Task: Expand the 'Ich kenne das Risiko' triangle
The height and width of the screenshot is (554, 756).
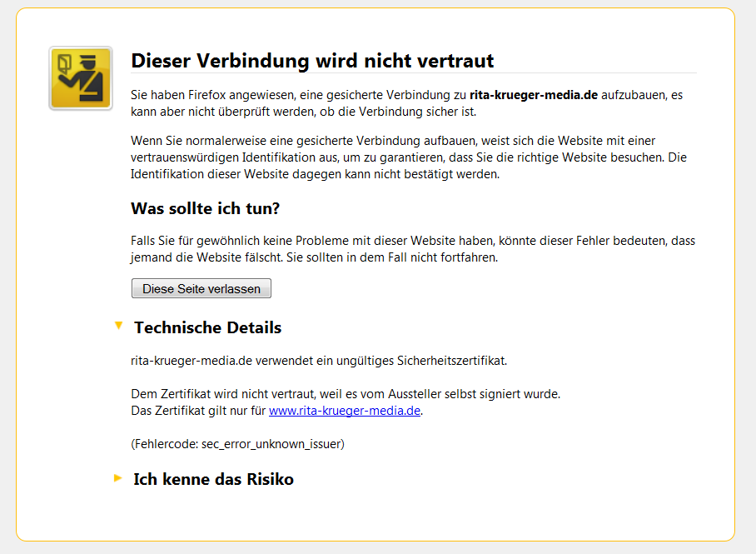Action: tap(117, 478)
